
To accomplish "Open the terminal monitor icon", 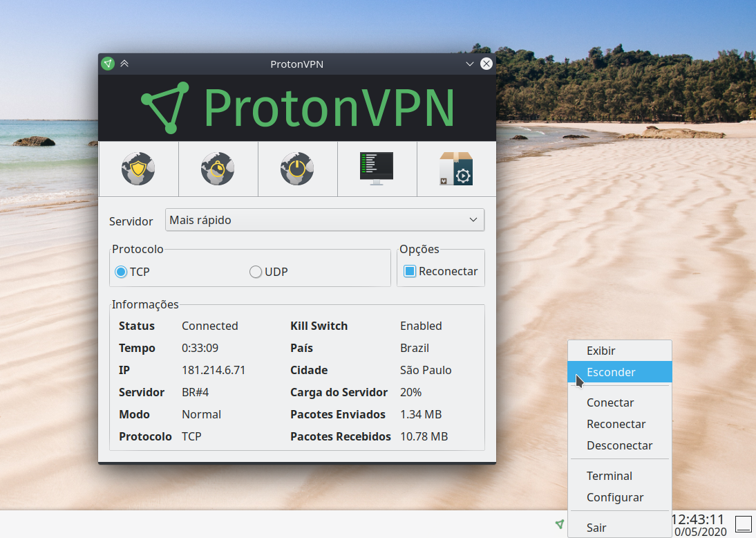I will [377, 169].
